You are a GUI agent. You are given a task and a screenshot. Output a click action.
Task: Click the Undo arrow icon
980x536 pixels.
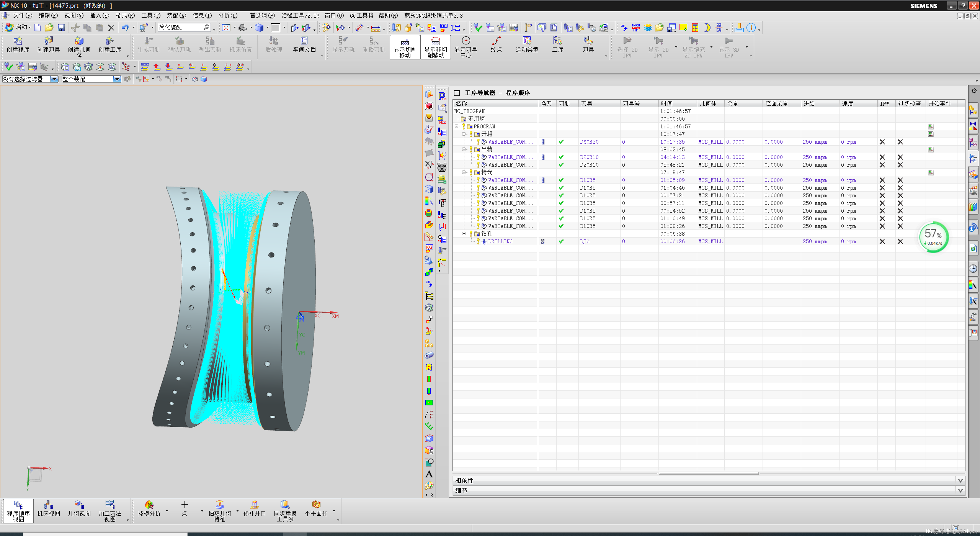click(x=125, y=28)
